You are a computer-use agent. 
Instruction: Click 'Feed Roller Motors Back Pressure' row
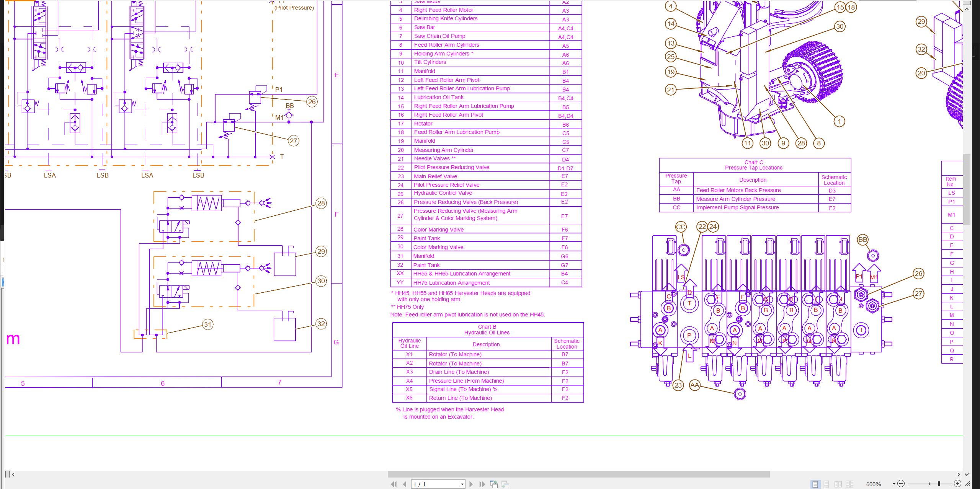pyautogui.click(x=755, y=190)
